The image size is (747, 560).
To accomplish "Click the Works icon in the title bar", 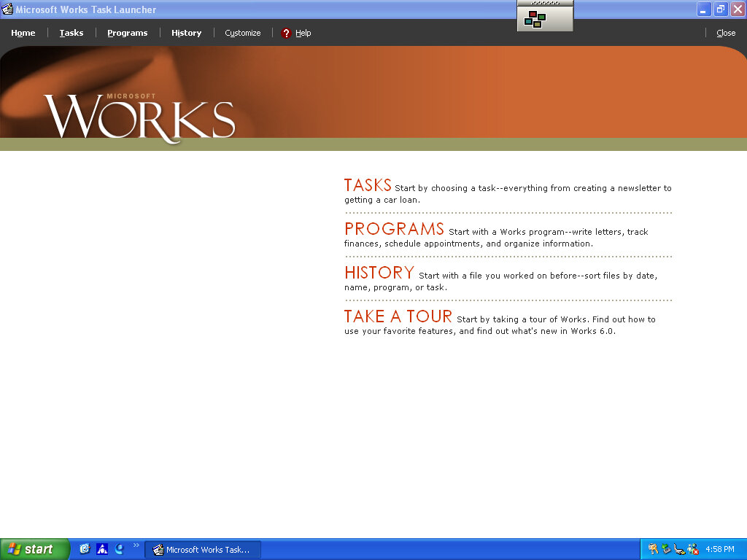I will click(7, 9).
